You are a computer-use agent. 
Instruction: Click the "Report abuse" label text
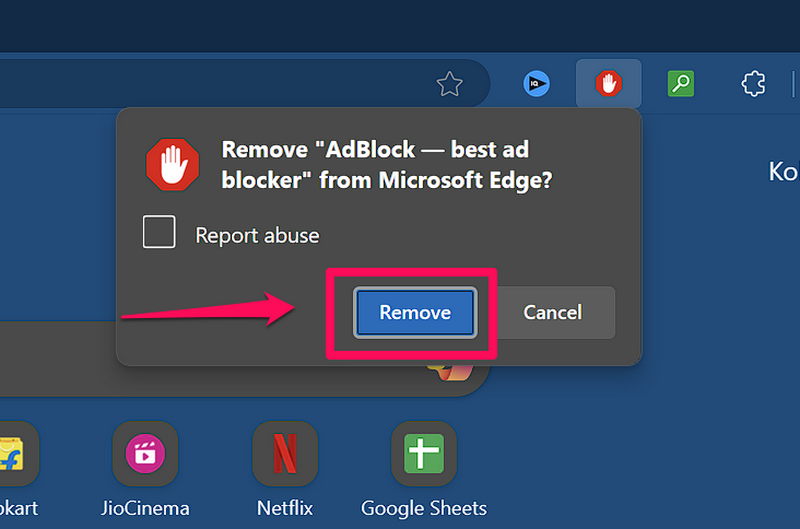(257, 236)
